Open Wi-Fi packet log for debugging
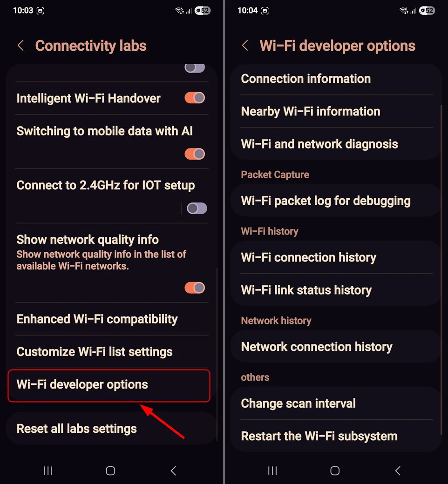The image size is (448, 484). 336,201
